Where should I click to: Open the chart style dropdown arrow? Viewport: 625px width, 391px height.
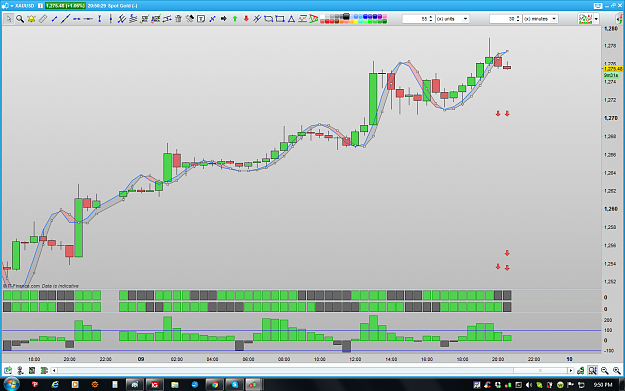tap(596, 19)
